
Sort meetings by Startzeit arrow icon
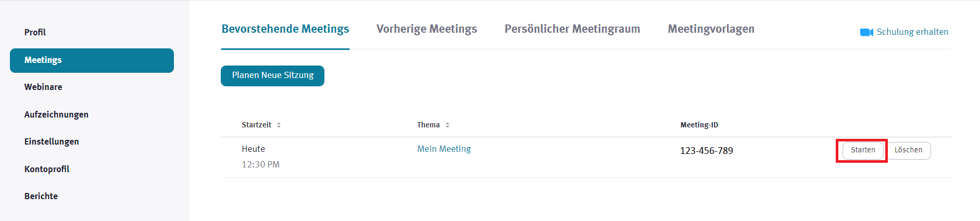coord(279,125)
